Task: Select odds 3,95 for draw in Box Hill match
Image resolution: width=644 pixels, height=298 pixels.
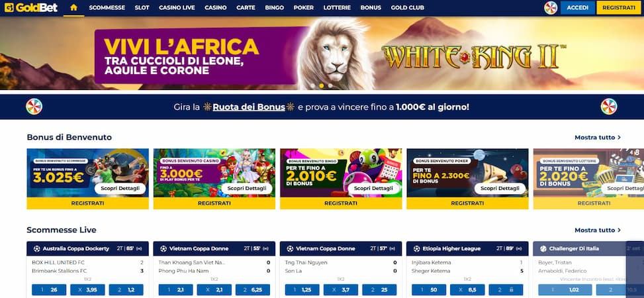Action: [x=87, y=290]
